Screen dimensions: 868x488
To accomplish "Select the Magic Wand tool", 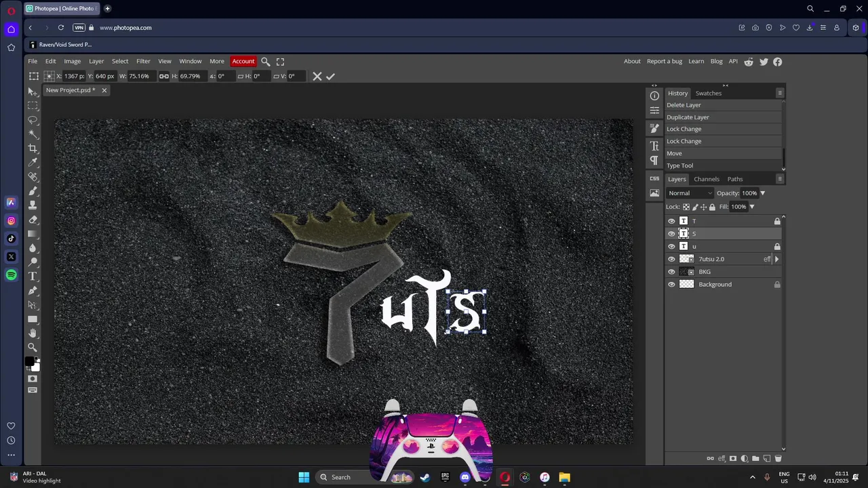I will pyautogui.click(x=33, y=134).
